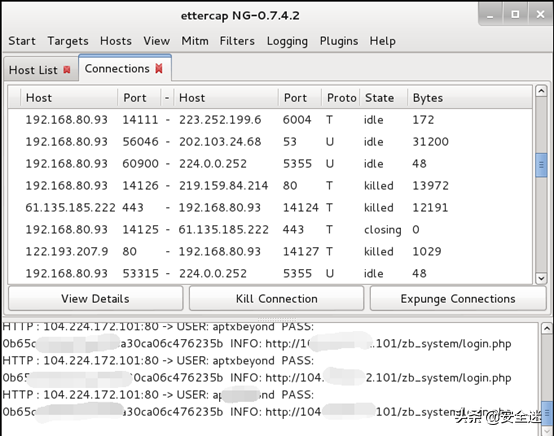Sort by the first Host column header
The height and width of the screenshot is (436, 554).
coord(69,98)
